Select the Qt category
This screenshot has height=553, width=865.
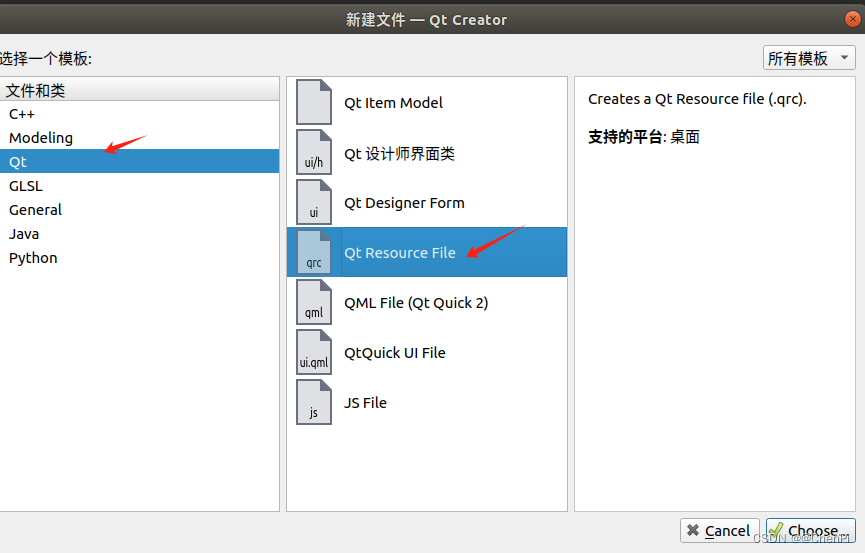tap(140, 161)
